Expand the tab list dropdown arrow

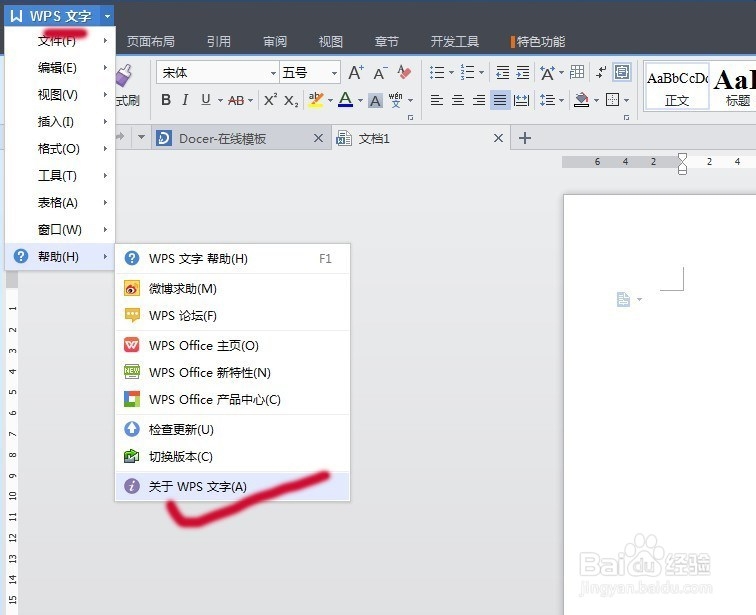[x=141, y=137]
